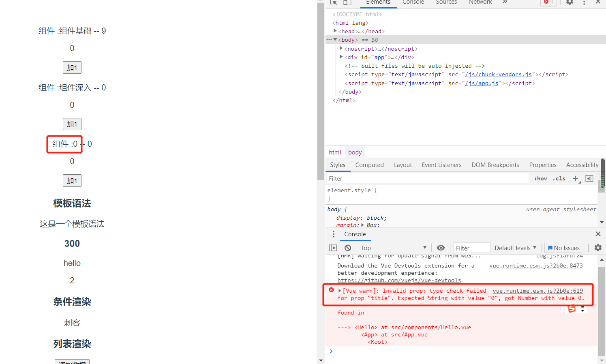
Task: Select the Console drawer tab
Action: 355,234
